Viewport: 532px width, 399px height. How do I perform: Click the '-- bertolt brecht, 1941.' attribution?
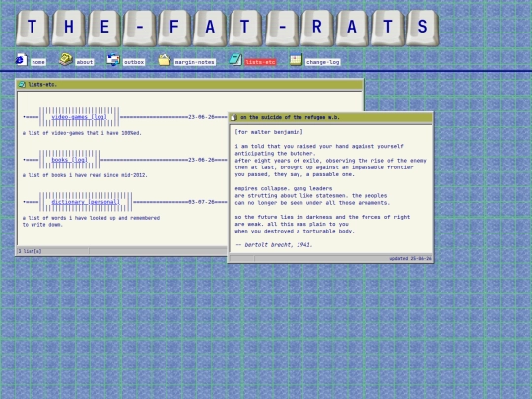(x=274, y=245)
